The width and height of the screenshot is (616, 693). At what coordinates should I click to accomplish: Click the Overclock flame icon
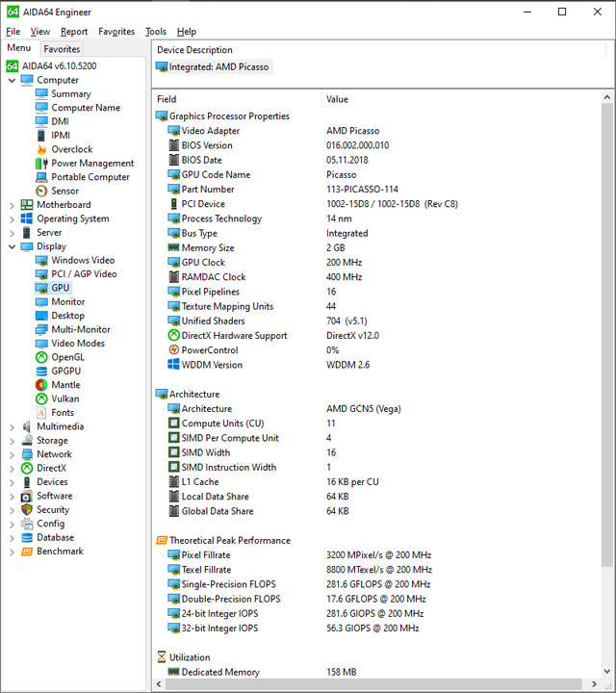(x=41, y=149)
